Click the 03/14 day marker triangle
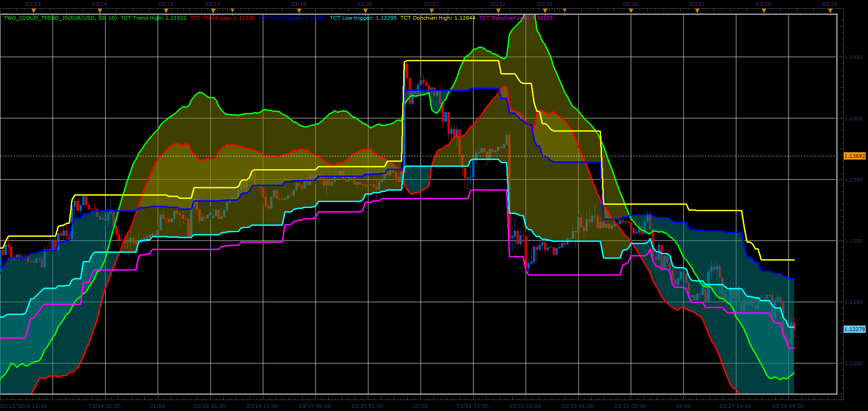 click(x=100, y=11)
